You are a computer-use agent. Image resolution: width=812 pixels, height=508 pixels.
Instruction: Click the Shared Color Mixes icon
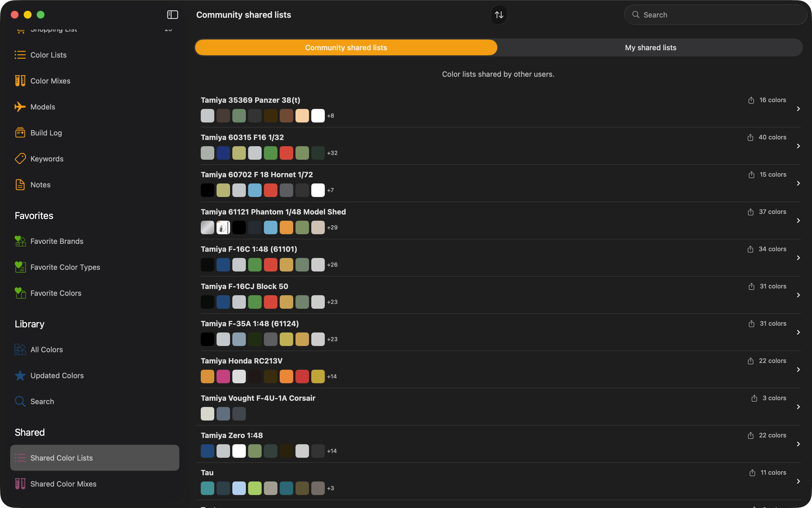[x=20, y=484]
